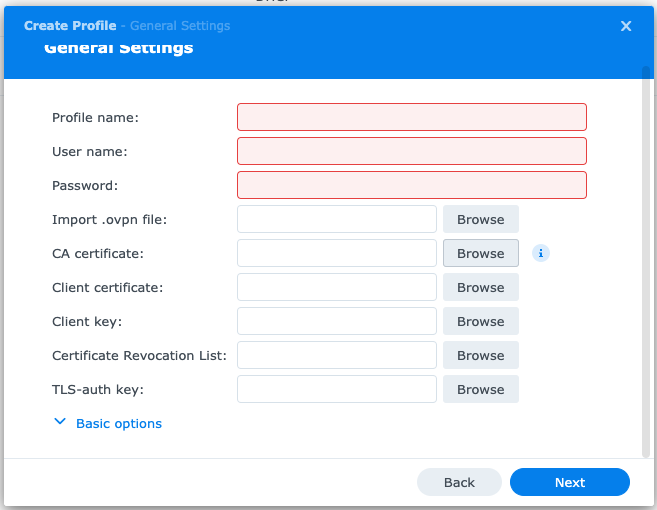
Task: Click the CA certificate info icon
Action: click(541, 254)
